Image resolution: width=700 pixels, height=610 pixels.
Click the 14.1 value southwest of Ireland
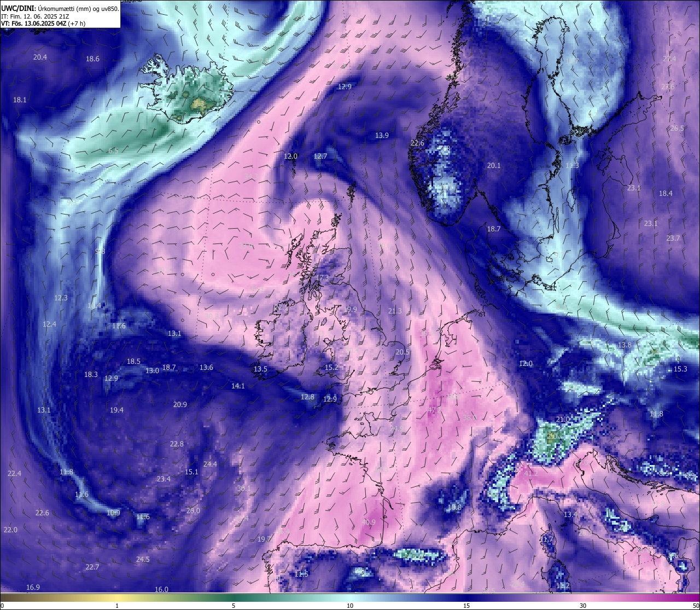coord(238,386)
